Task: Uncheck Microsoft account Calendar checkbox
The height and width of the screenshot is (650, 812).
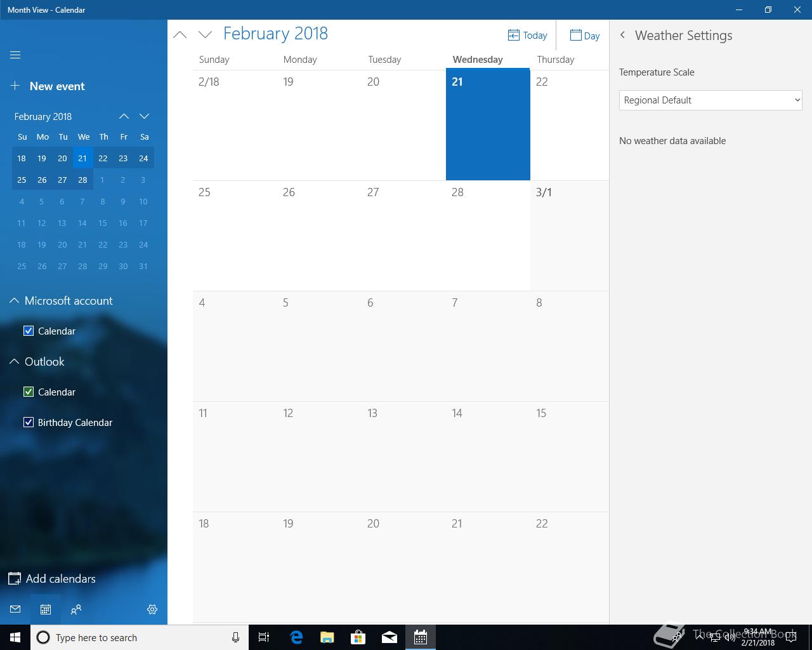Action: (29, 331)
